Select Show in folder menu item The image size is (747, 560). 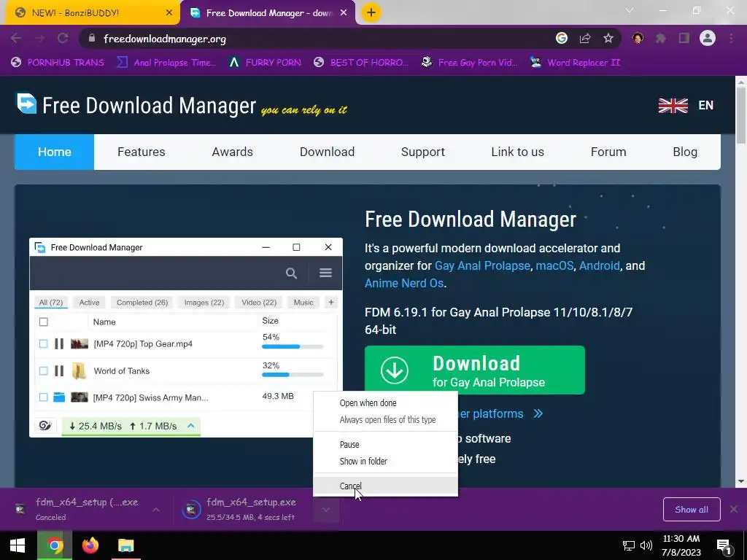(385, 461)
